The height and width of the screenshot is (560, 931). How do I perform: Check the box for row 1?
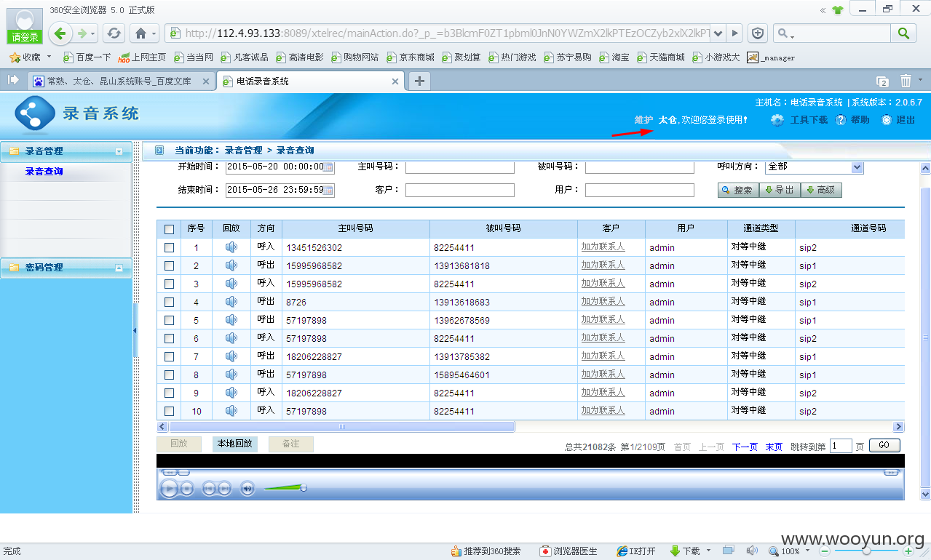coord(169,247)
